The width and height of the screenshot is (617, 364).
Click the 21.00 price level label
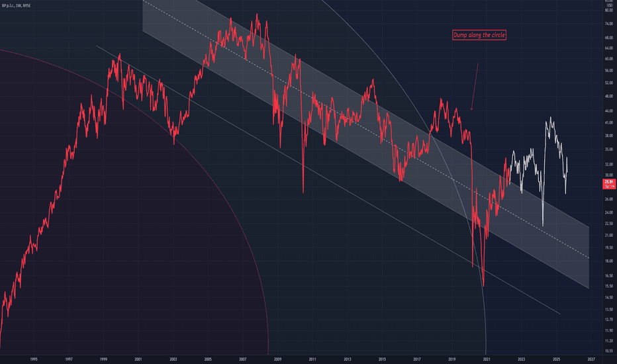pos(609,236)
